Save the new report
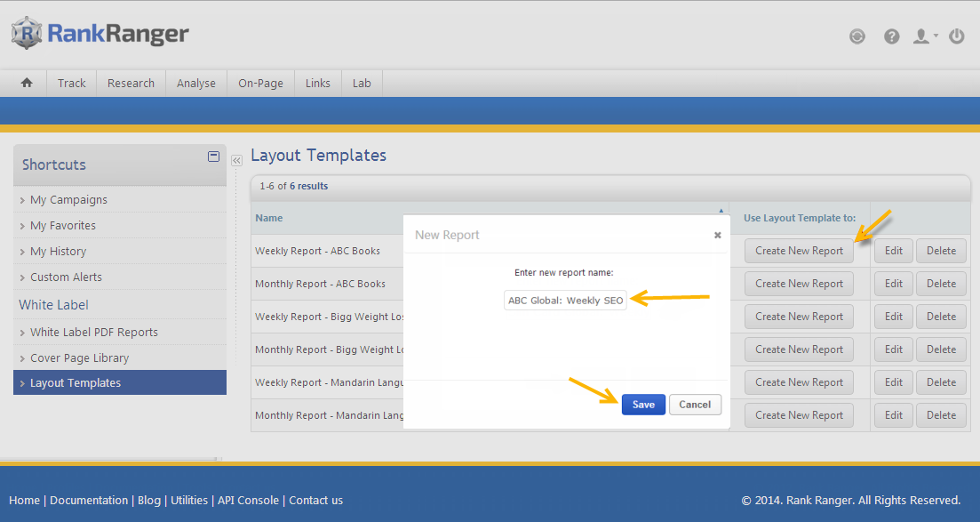980x522 pixels. click(643, 405)
